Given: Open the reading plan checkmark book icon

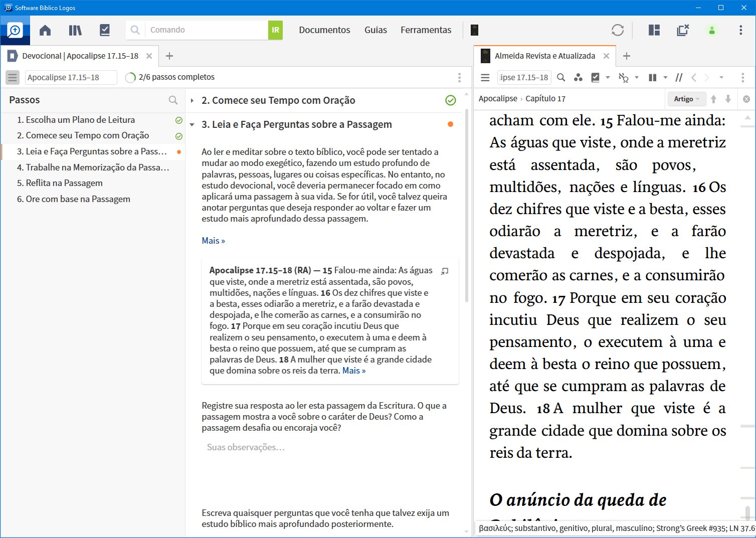Looking at the screenshot, I should (x=105, y=30).
